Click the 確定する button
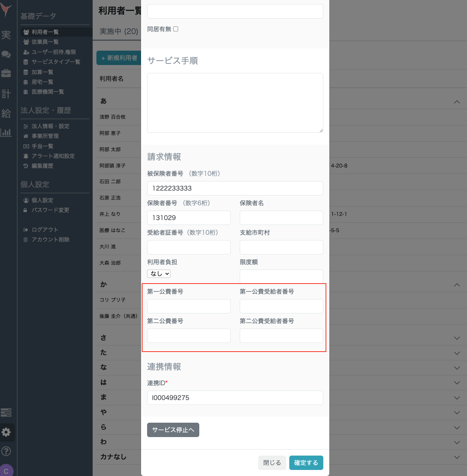Screen dimensions: 467x476 [306, 463]
